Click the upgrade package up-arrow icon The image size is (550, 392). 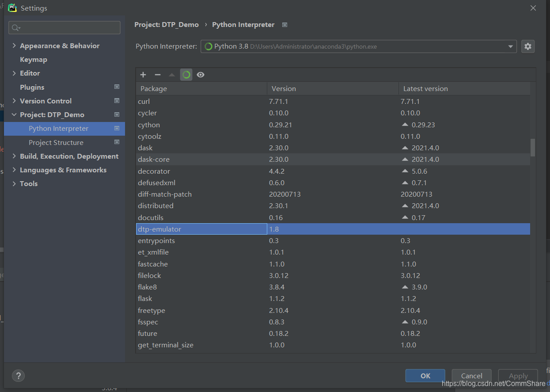(x=172, y=75)
